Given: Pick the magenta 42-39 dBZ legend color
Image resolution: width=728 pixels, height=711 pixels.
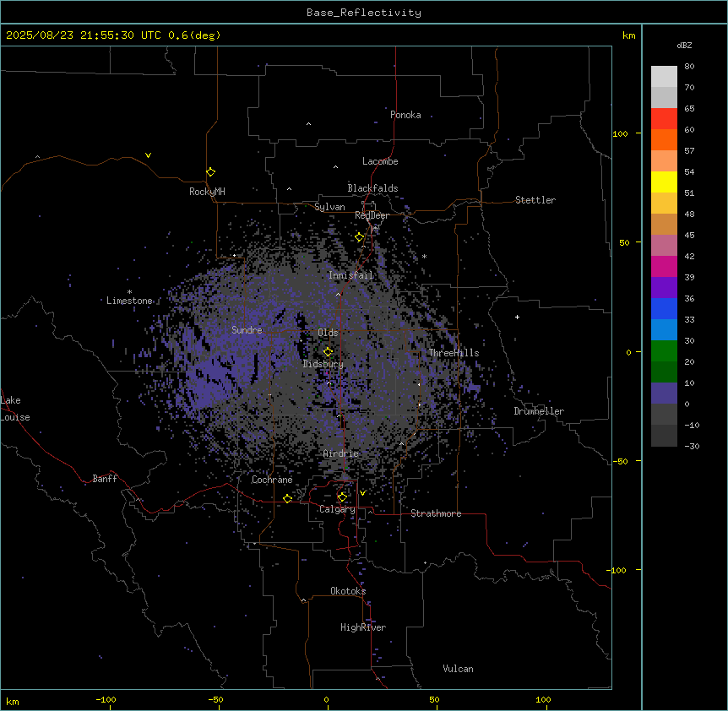Looking at the screenshot, I should point(664,266).
